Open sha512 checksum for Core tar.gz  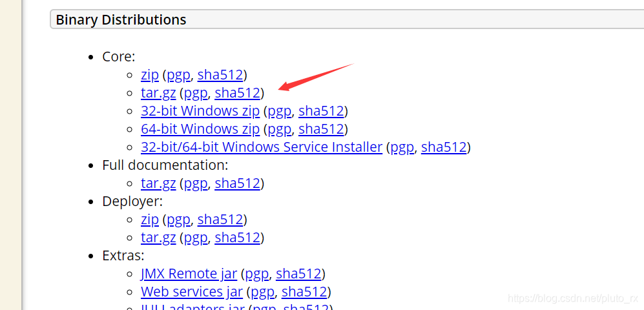tap(238, 93)
